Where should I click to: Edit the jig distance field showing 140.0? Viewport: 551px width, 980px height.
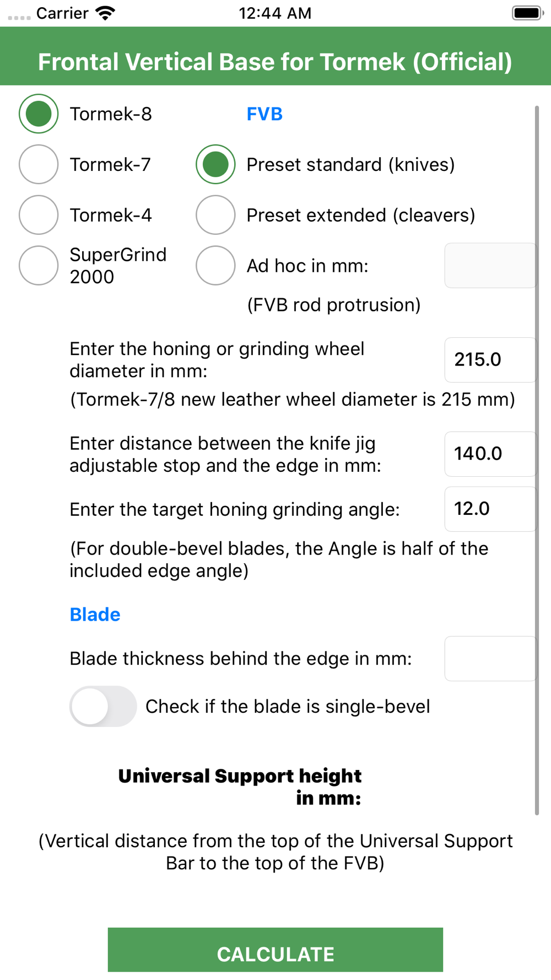[x=490, y=454]
